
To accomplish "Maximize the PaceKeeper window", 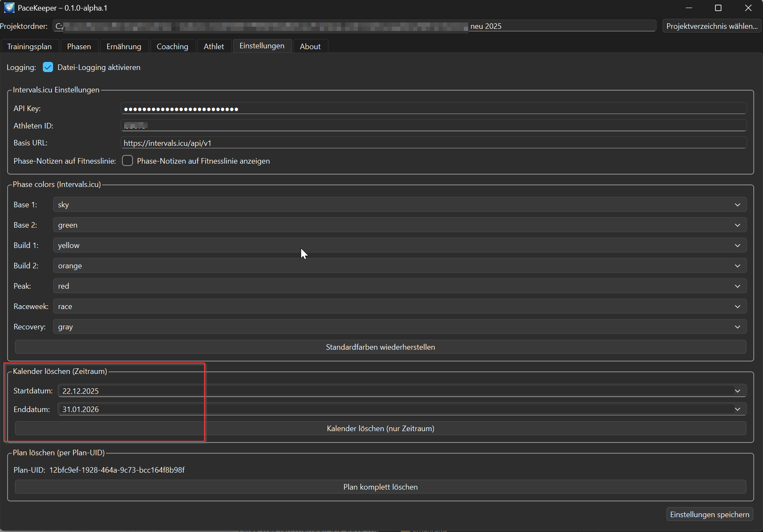I will point(718,8).
